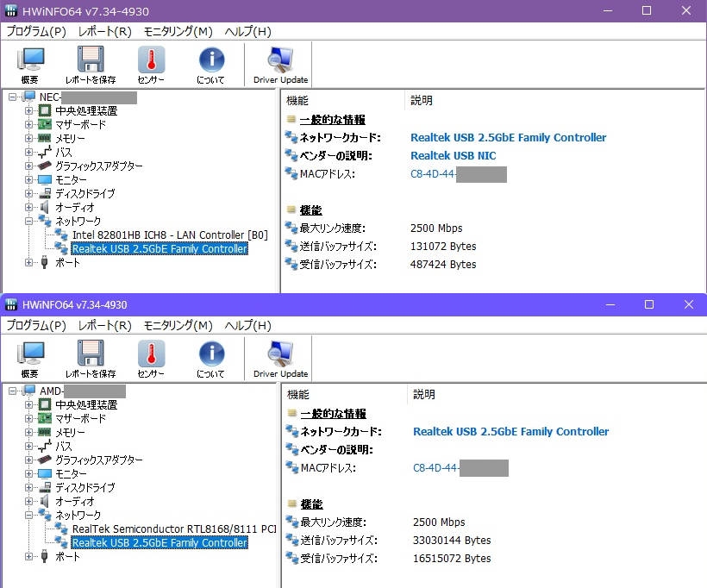Select Realtek USB 2.5GbE item under AMD tree
This screenshot has height=588, width=707.
tap(160, 543)
